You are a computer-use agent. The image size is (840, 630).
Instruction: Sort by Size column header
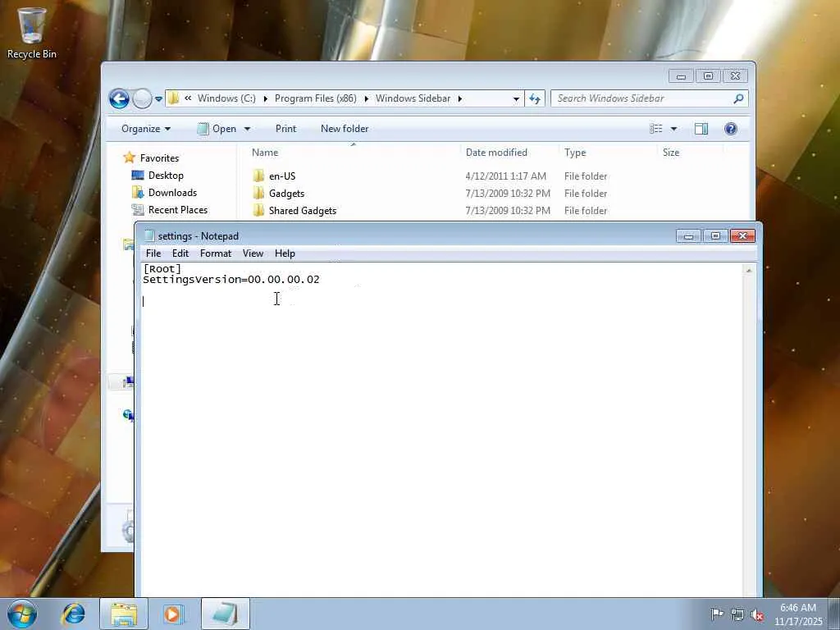click(x=671, y=153)
